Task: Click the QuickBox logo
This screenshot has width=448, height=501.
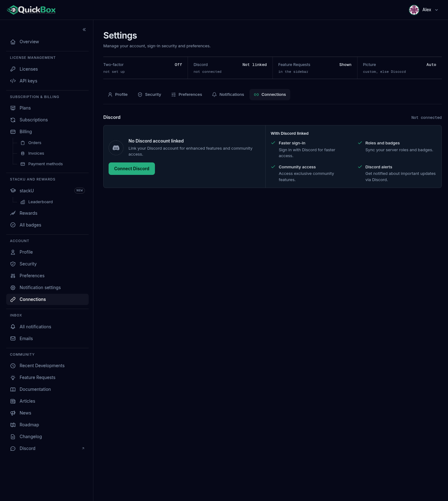Action: point(31,10)
